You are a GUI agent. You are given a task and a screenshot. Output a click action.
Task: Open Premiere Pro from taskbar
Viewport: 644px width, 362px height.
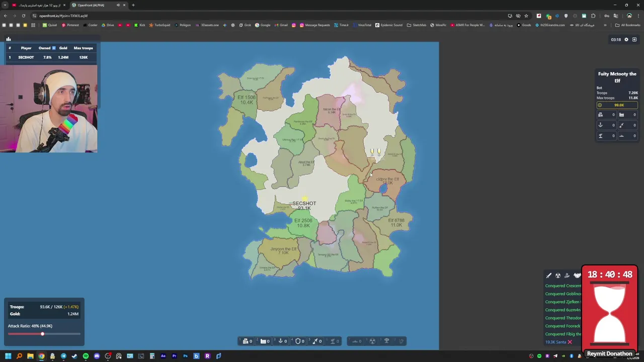(x=174, y=356)
